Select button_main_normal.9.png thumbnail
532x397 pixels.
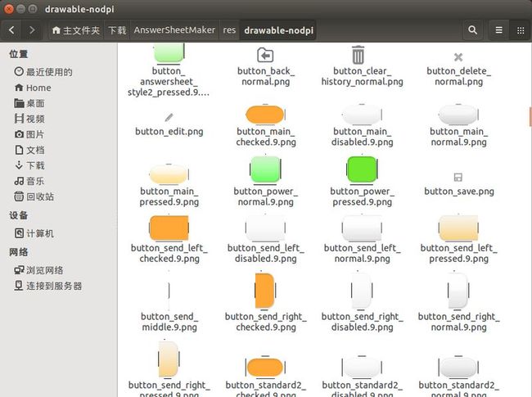[x=458, y=115]
